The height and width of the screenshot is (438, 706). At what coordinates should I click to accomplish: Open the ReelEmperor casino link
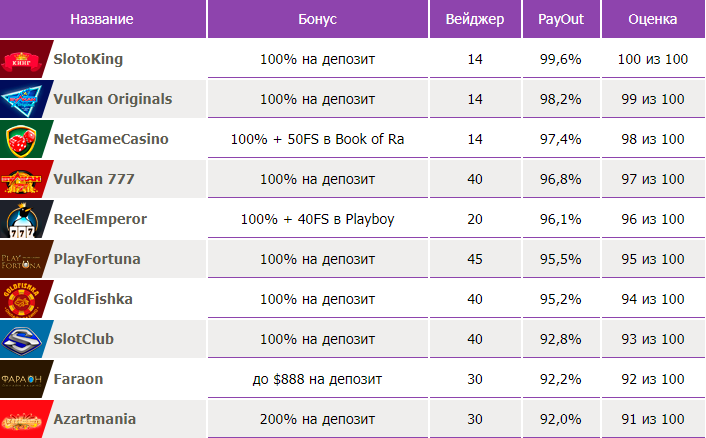tap(100, 219)
